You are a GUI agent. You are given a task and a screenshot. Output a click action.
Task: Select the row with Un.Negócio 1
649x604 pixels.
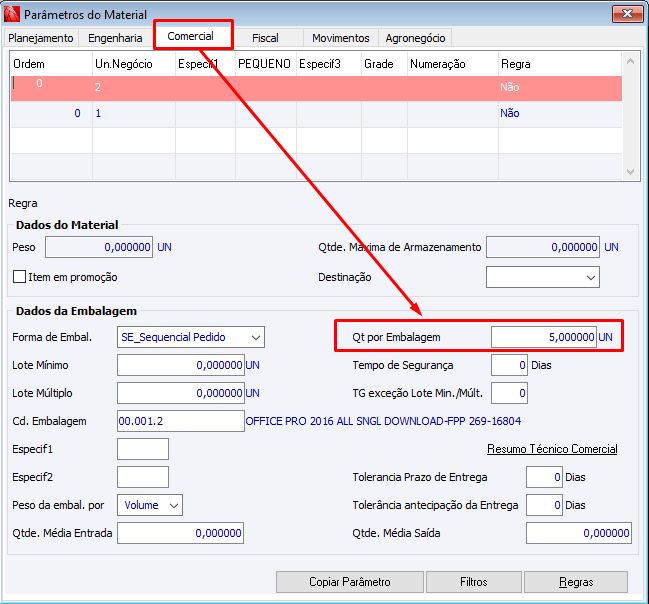316,114
